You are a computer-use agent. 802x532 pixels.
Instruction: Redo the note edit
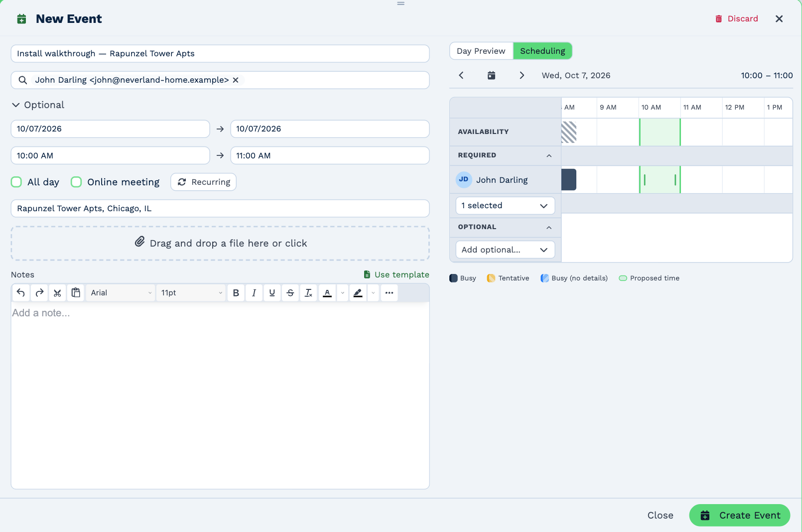[x=39, y=293]
